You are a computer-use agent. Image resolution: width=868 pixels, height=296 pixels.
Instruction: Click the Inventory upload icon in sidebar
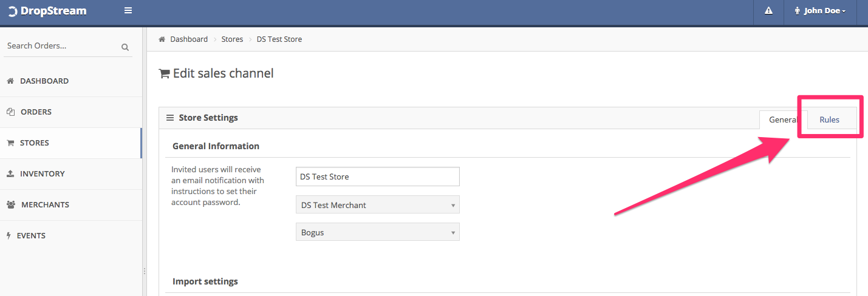(10, 174)
